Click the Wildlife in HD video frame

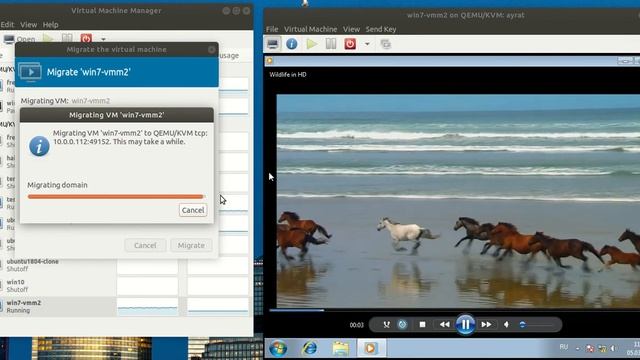pos(458,201)
